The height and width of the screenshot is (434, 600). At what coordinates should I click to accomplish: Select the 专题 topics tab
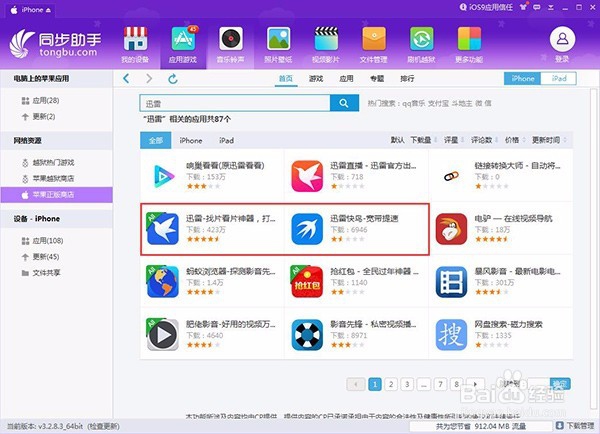coord(377,78)
